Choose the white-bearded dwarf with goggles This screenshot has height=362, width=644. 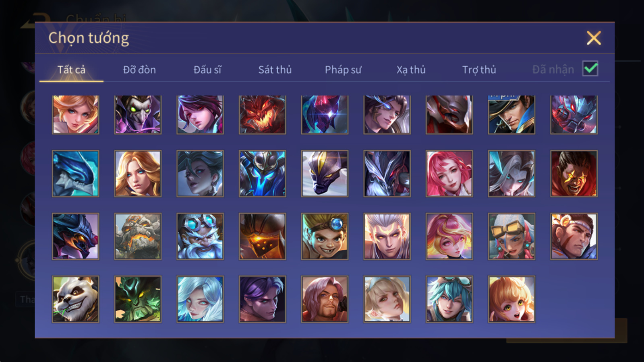tap(200, 236)
